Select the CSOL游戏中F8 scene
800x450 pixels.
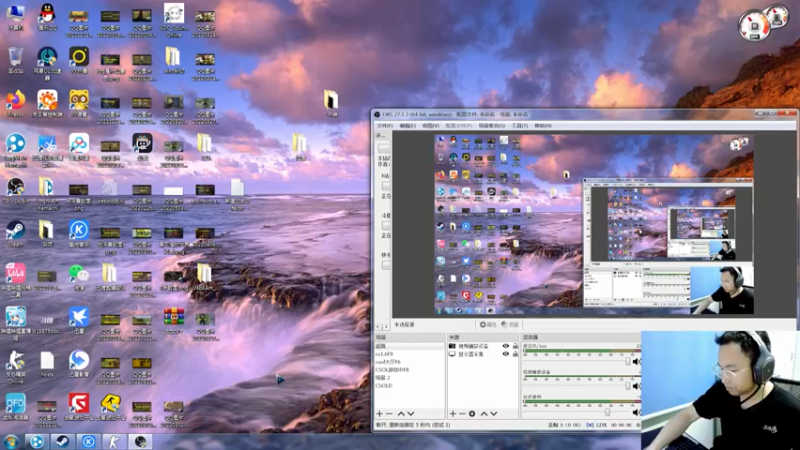pyautogui.click(x=410, y=370)
